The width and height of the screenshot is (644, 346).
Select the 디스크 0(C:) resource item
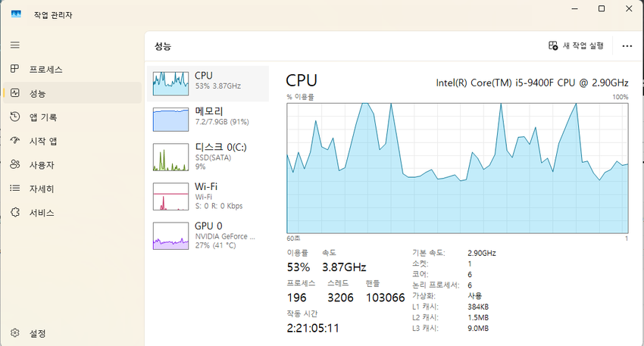[x=208, y=157]
